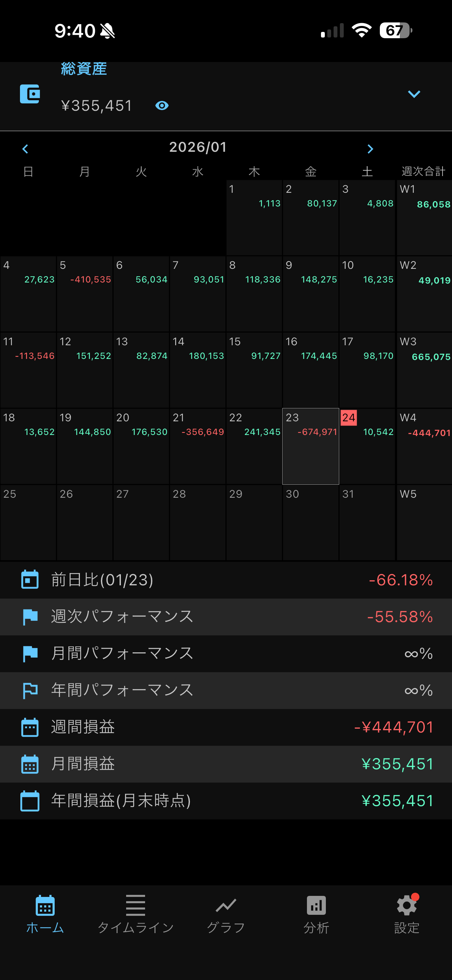Switch to the グラフ tab
The width and height of the screenshot is (452, 980).
point(226,914)
